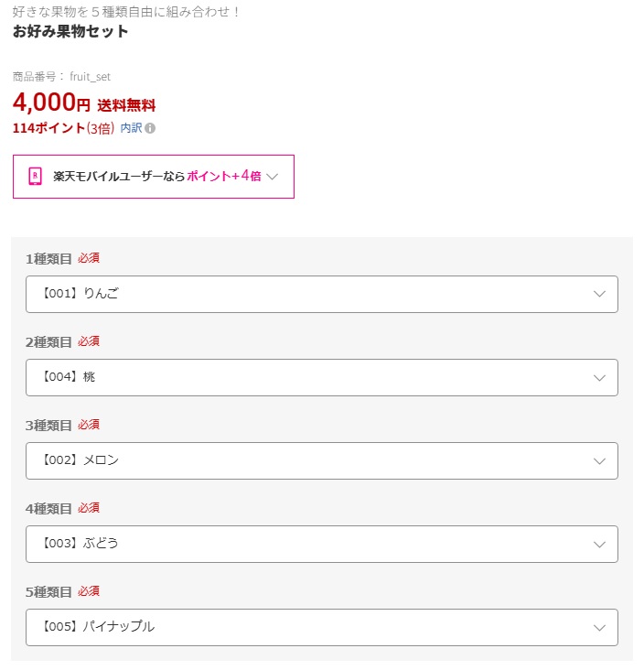The image size is (644, 670).
Task: Click the chevron arrow in メロン selector
Action: (x=599, y=461)
